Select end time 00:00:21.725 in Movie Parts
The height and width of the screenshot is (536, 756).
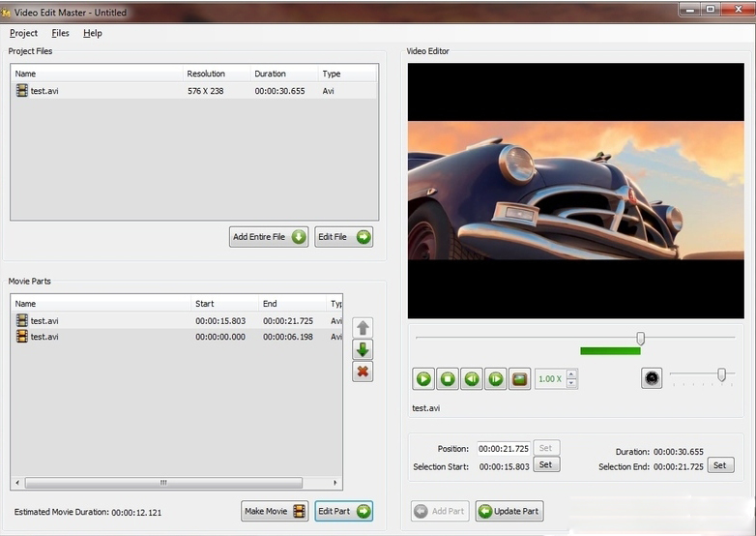click(288, 321)
